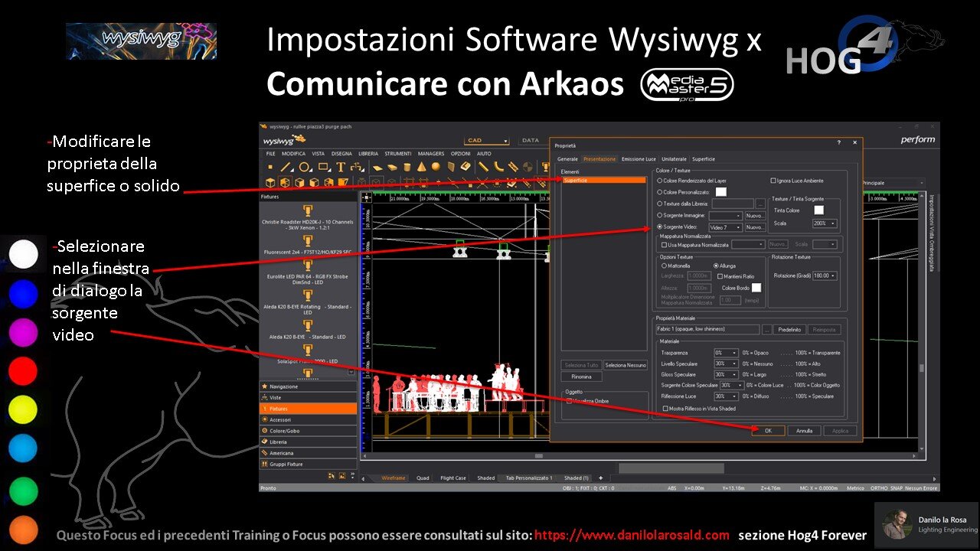980x551 pixels.
Task: Select the Line drawing tool
Action: (286, 167)
